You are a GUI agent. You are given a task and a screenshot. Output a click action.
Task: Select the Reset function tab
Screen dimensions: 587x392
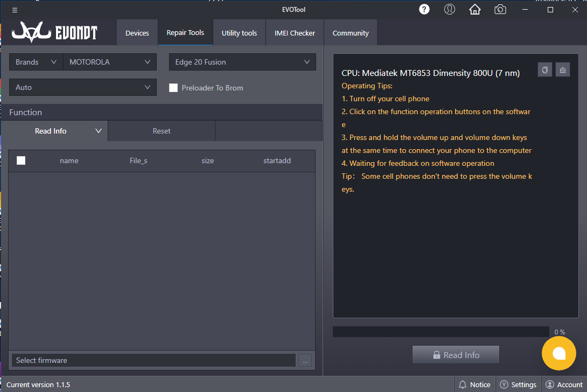(162, 131)
